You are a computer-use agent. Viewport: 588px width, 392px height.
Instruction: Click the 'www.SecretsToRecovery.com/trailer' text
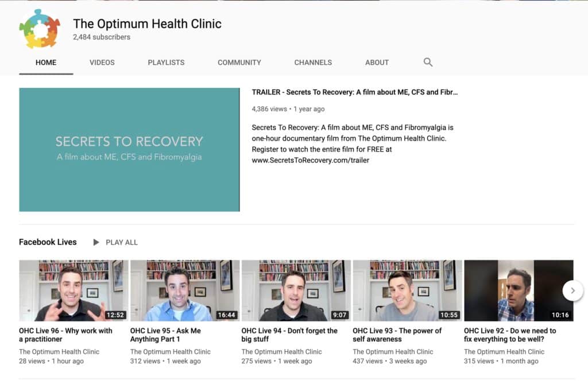coord(311,160)
